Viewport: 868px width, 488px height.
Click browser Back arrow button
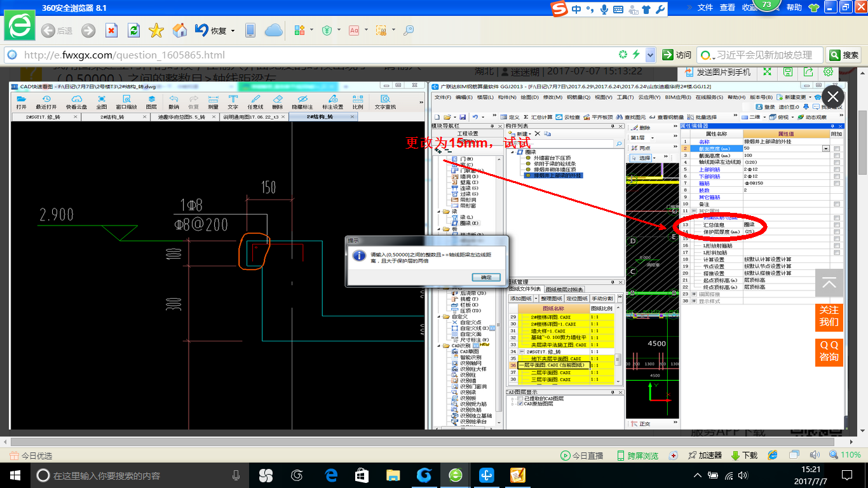(x=48, y=30)
